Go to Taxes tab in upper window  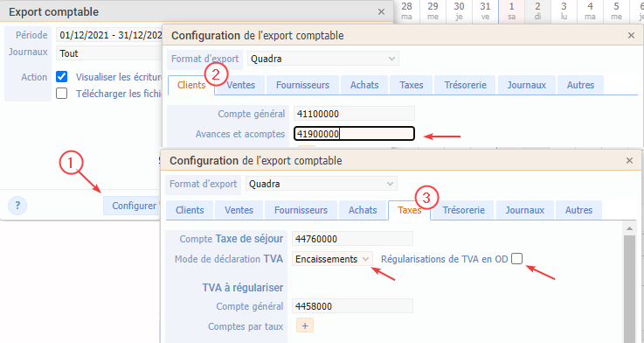point(412,85)
